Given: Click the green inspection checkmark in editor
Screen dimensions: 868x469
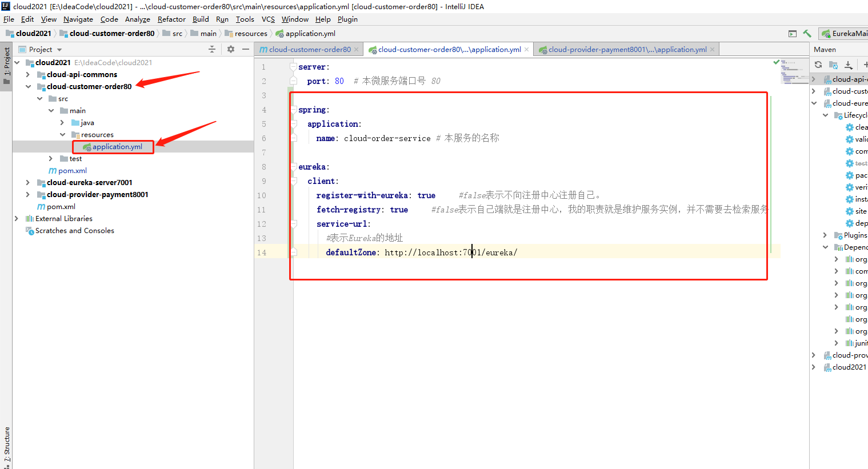Looking at the screenshot, I should [x=776, y=62].
